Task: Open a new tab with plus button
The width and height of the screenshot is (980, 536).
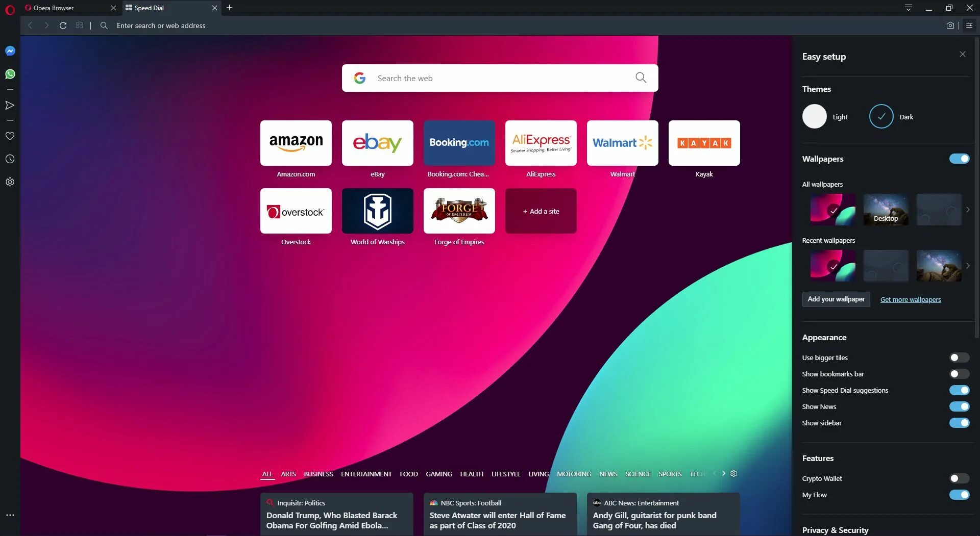Action: pos(229,8)
